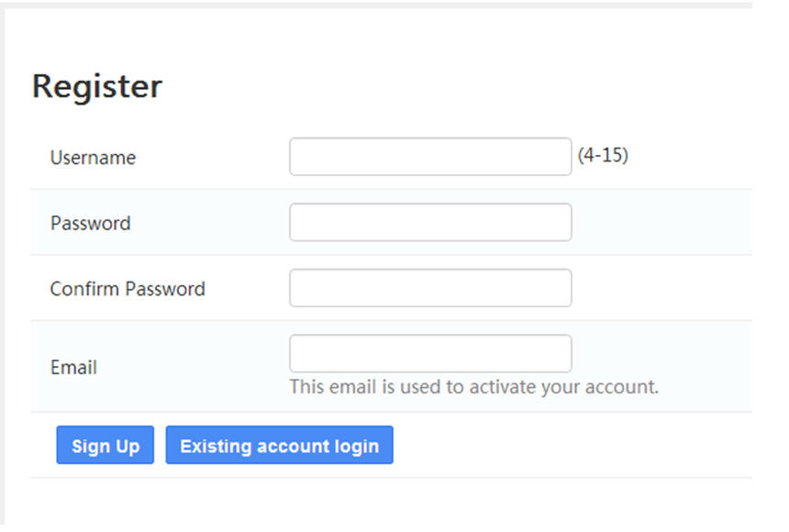Screen dimensions: 789x532
Task: Click the Password label text
Action: tap(91, 223)
